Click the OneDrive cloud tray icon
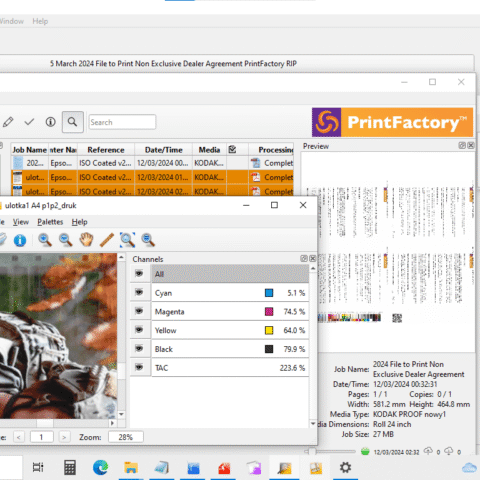Viewport: 480px width, 480px height. click(469, 468)
